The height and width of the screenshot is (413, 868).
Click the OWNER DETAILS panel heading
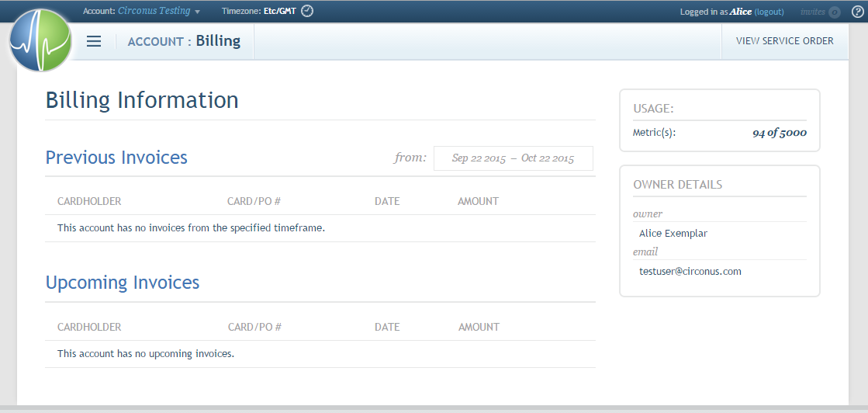click(678, 185)
